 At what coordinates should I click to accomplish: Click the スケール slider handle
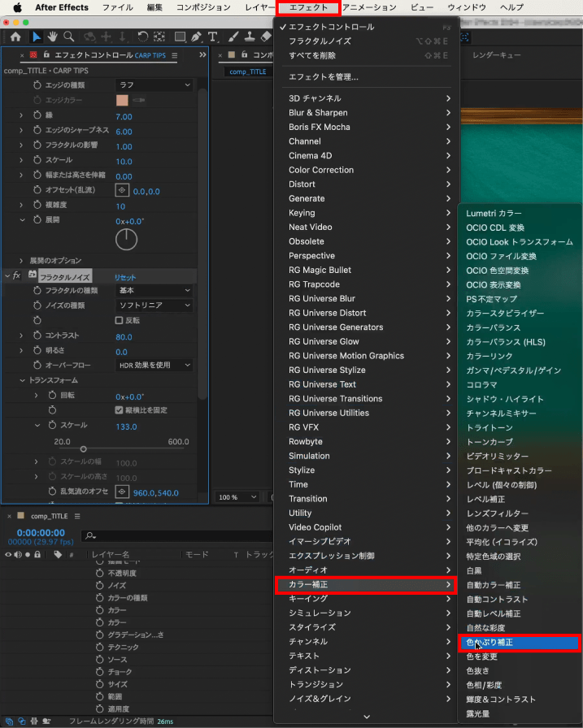click(x=83, y=449)
